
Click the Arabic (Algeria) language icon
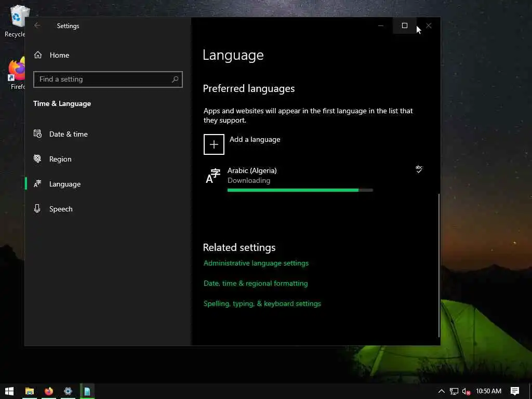(x=213, y=176)
